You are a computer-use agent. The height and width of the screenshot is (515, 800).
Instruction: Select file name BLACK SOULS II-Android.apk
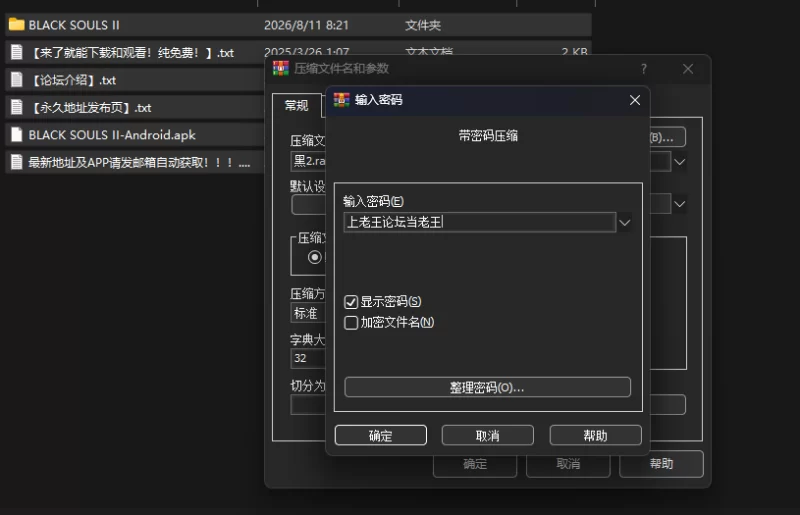(x=112, y=135)
